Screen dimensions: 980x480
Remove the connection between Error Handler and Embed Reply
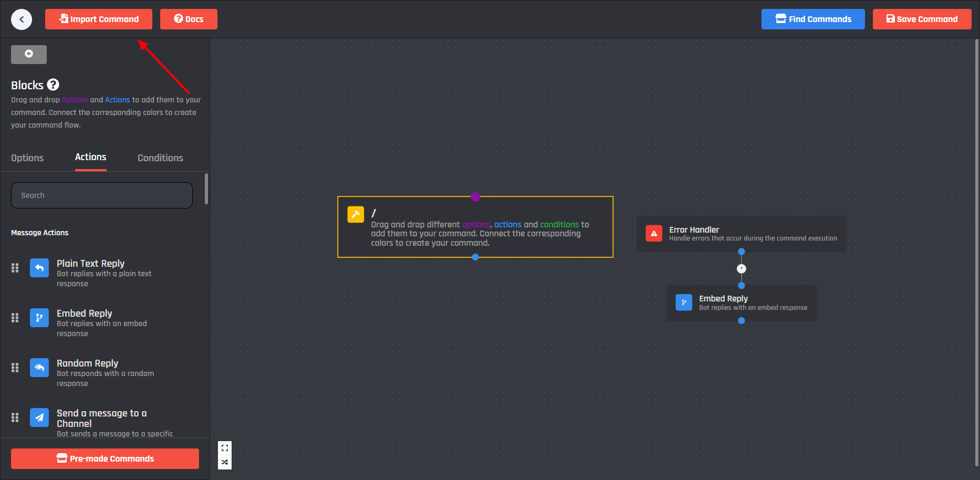coord(741,269)
